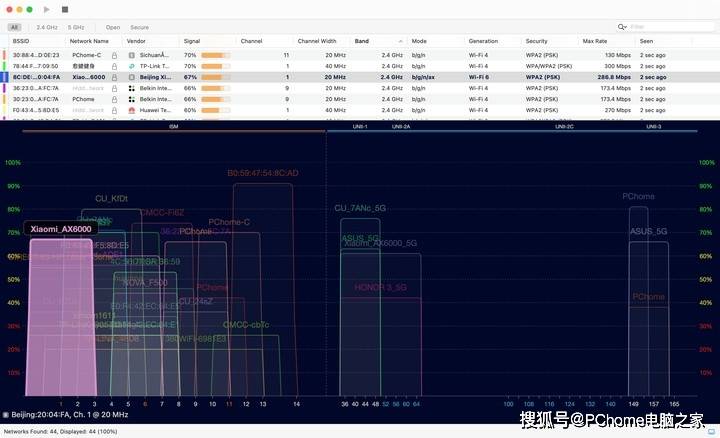Click CMCC-cbTc label in chart
Viewport: 720px width, 438px height.
click(246, 325)
